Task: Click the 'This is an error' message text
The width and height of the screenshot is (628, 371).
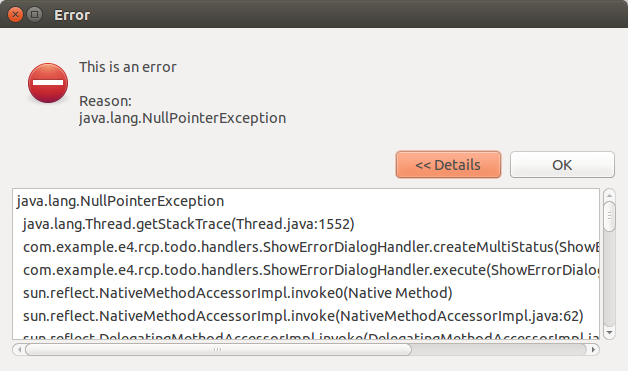Action: 128,67
